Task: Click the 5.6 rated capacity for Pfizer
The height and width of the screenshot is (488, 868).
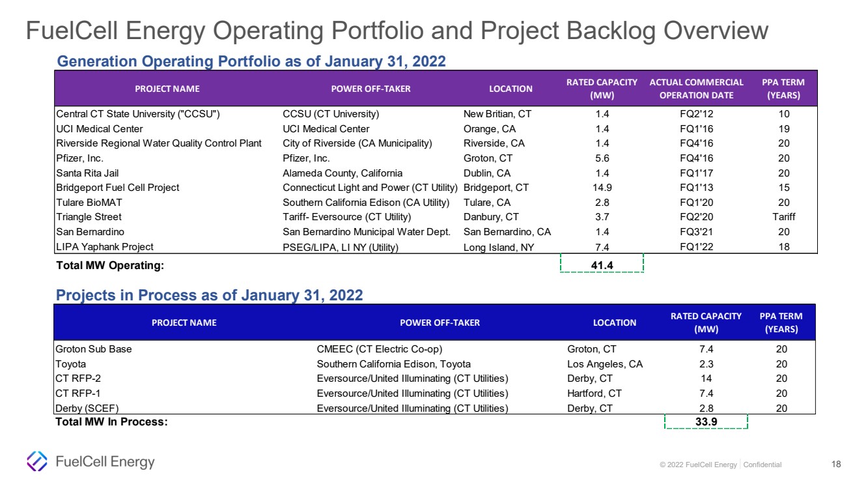Action: tap(602, 158)
